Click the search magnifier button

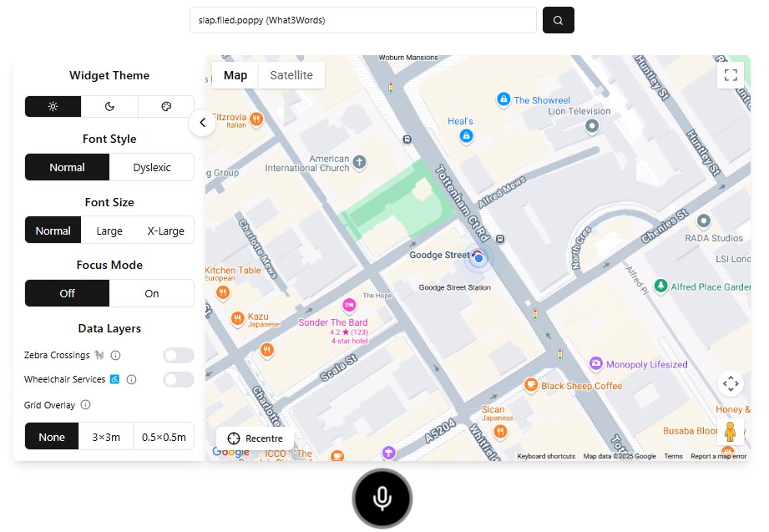558,20
